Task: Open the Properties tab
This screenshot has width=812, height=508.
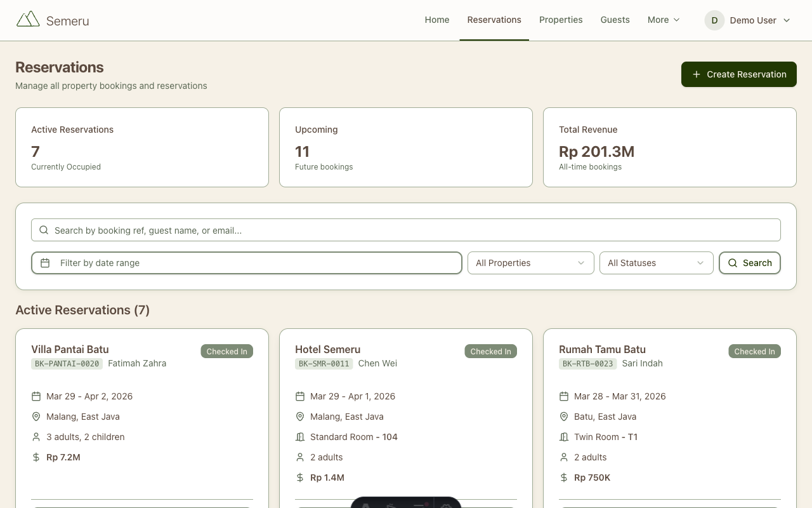Action: (x=561, y=20)
